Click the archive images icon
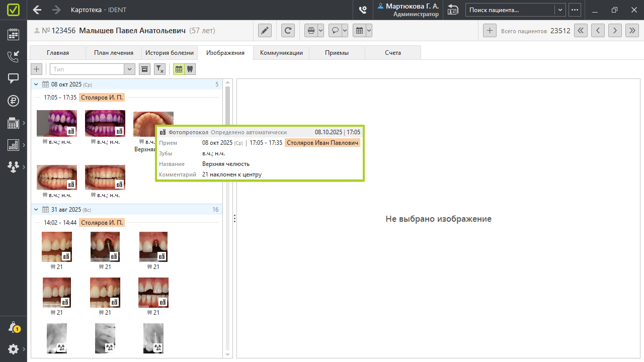Screen dimensions: 644x362 tap(144, 69)
